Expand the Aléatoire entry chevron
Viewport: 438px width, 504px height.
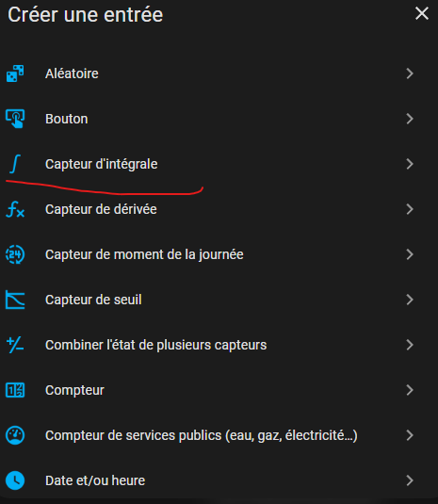point(410,73)
